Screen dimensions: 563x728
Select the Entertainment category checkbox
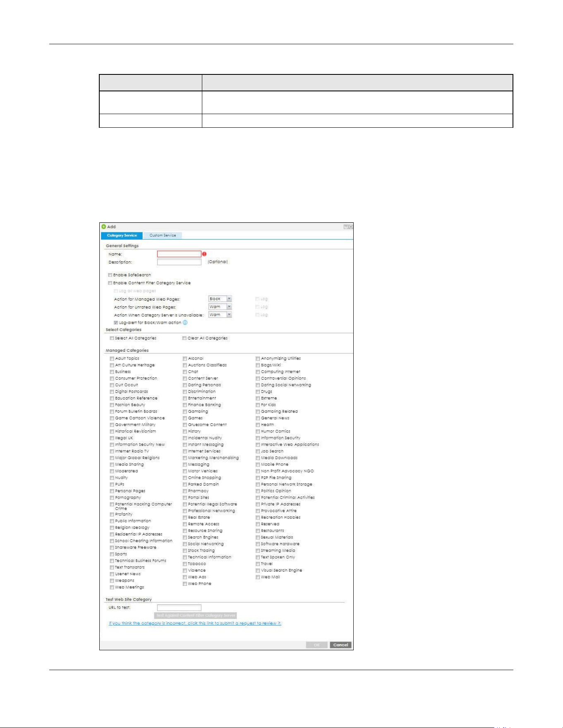click(x=185, y=398)
